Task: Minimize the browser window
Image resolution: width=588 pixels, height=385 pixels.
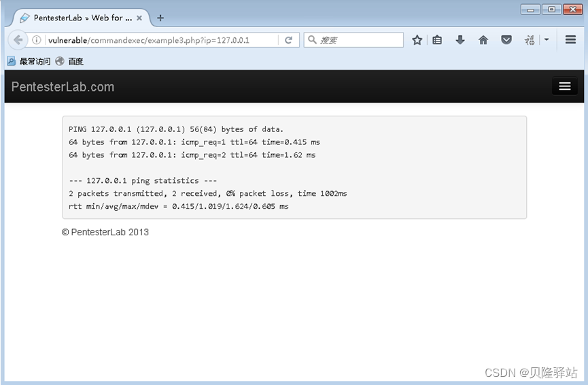Action: 530,10
